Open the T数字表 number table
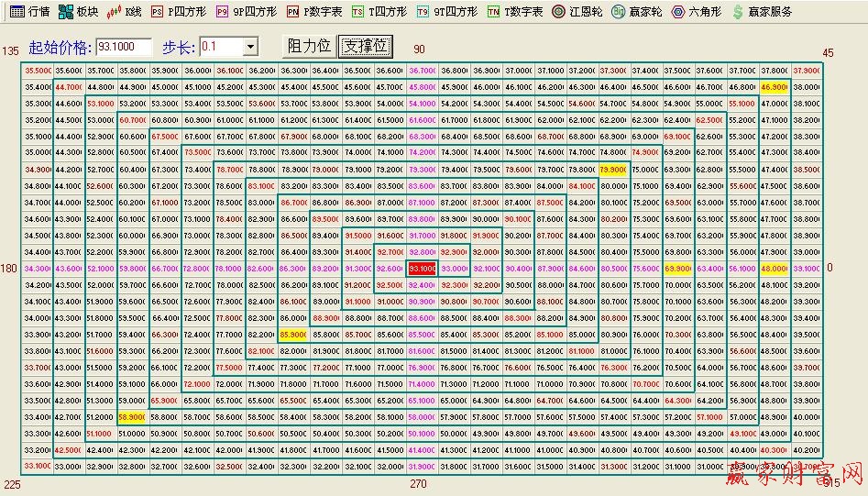The width and height of the screenshot is (868, 496). pos(515,12)
